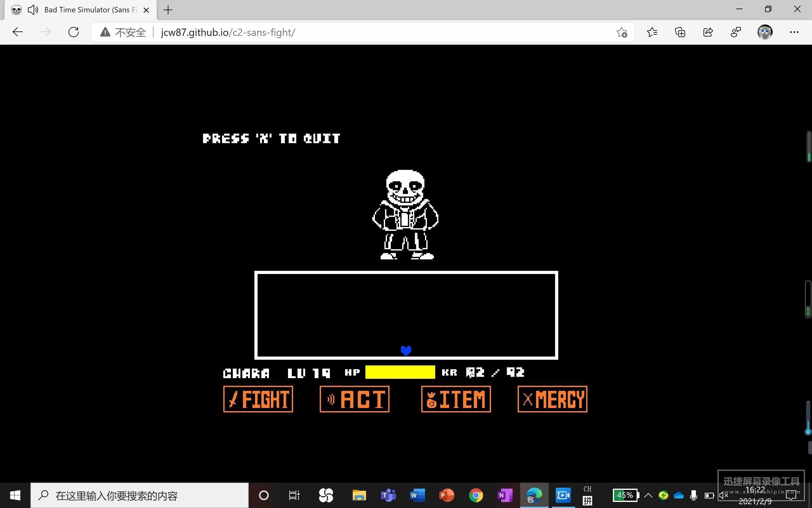
Task: Click the "PRESS 'X' TO QUIT" text
Action: coord(272,138)
